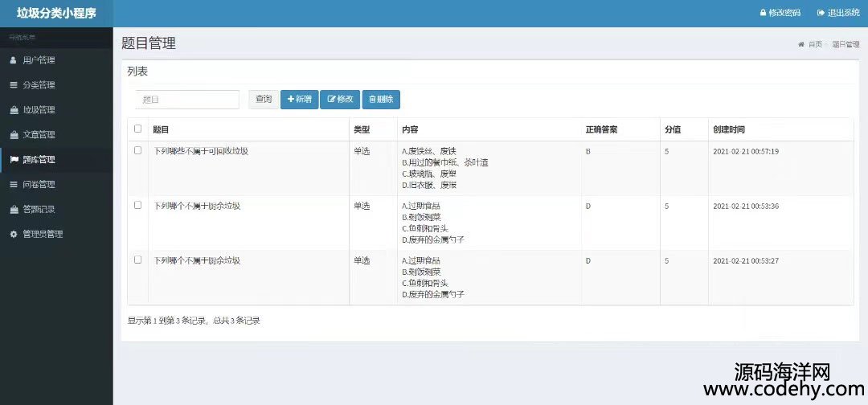Click the 退出系统 link text

(844, 13)
